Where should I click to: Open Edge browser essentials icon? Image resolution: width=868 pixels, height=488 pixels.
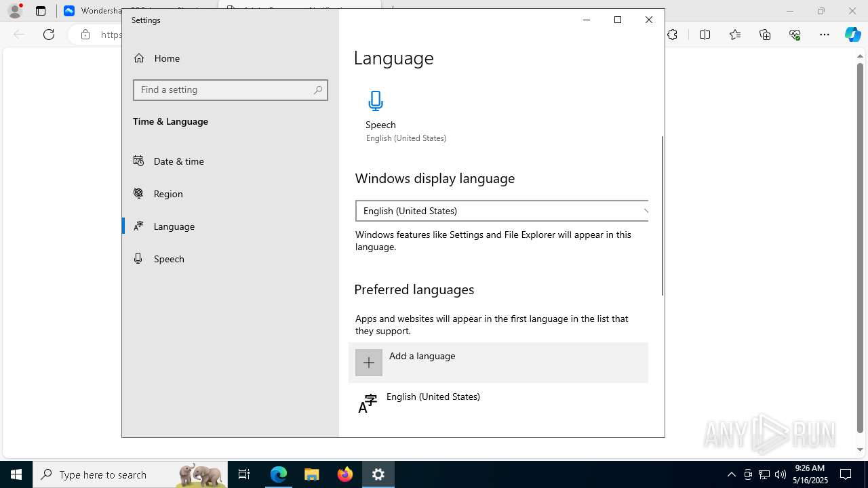coord(795,35)
